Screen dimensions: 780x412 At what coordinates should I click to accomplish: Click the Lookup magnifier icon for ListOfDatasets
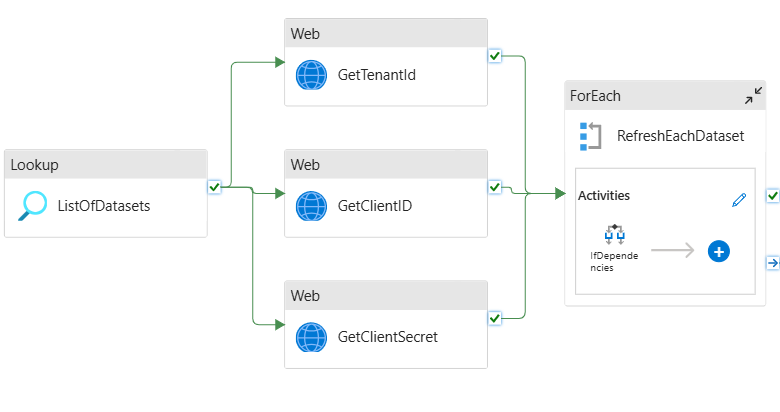[x=34, y=206]
